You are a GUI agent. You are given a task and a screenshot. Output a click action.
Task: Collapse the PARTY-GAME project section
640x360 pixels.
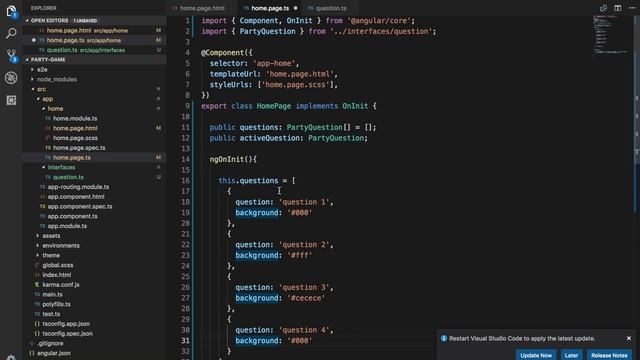(x=95, y=60)
